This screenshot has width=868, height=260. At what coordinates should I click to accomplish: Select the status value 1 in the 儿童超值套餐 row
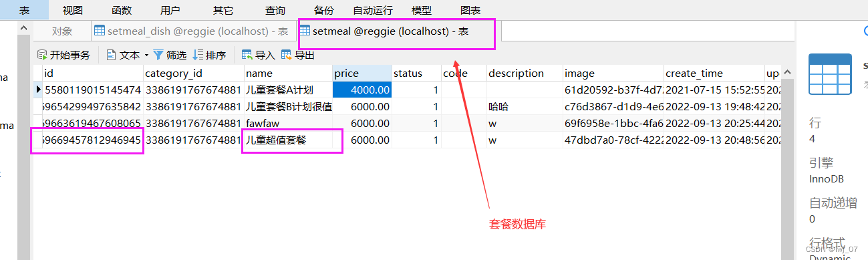(416, 140)
